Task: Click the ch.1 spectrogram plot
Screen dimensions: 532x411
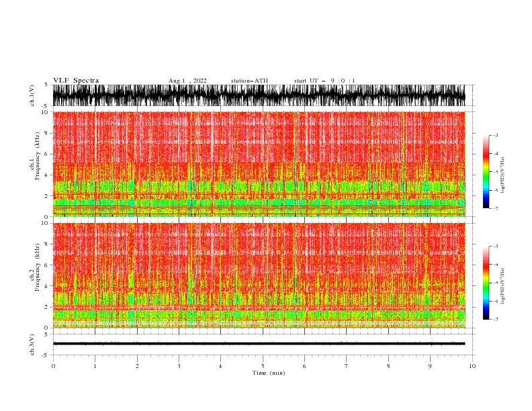Action: 259,164
